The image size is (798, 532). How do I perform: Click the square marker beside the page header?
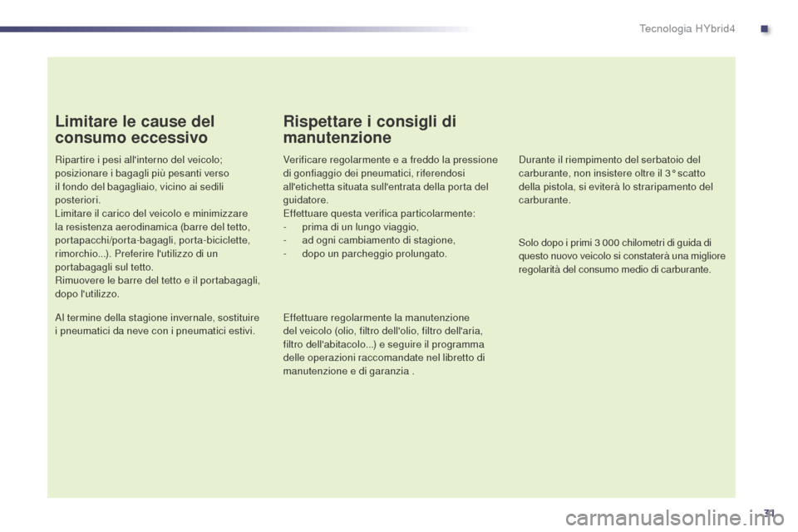(765, 29)
